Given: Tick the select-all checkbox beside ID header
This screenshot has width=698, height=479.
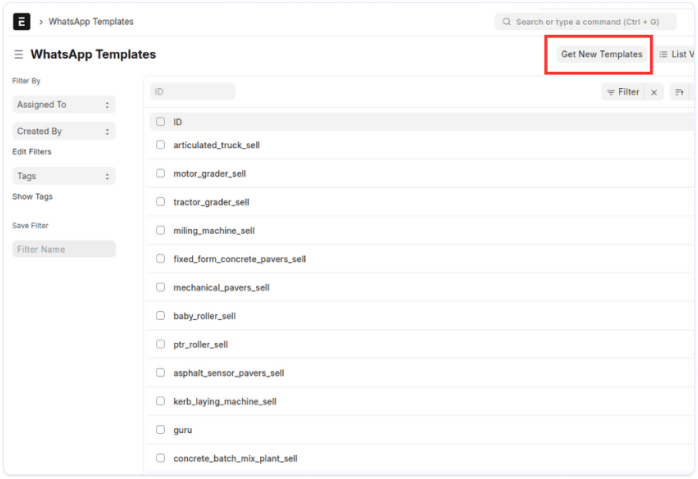Looking at the screenshot, I should click(x=160, y=122).
